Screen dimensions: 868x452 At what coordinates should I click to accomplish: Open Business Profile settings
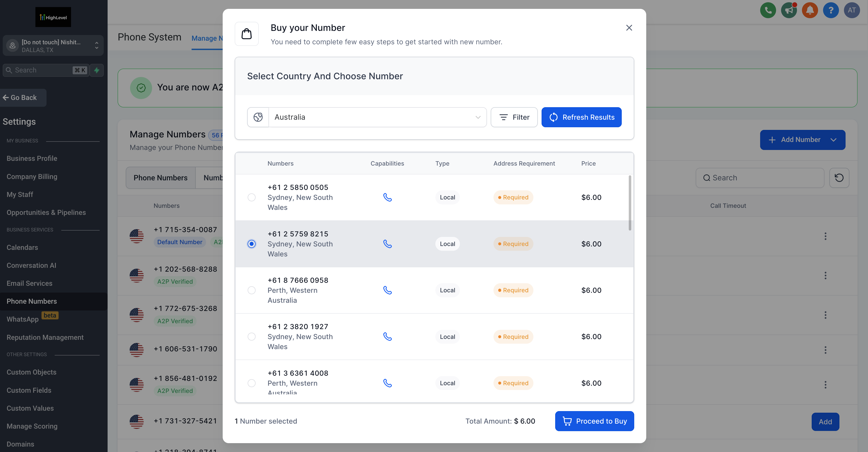click(32, 158)
